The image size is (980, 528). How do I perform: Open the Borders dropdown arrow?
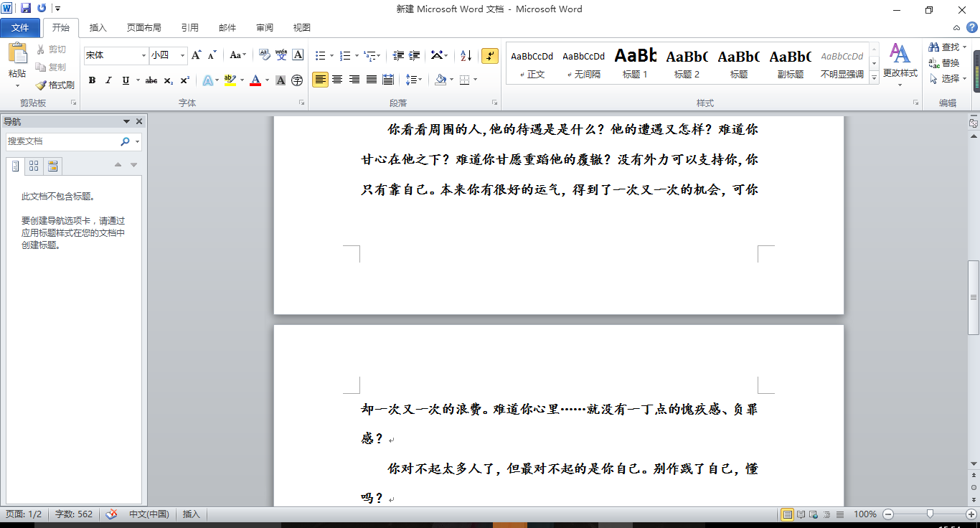(x=475, y=80)
